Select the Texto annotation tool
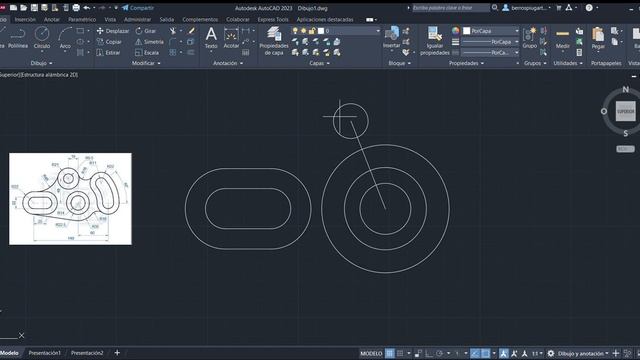 (211, 38)
